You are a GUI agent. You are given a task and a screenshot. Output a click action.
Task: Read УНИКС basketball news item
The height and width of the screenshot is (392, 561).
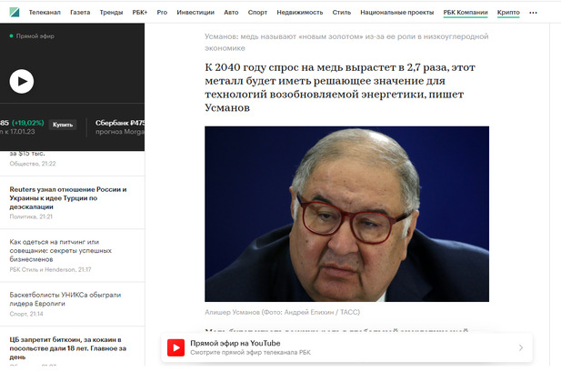[65, 299]
